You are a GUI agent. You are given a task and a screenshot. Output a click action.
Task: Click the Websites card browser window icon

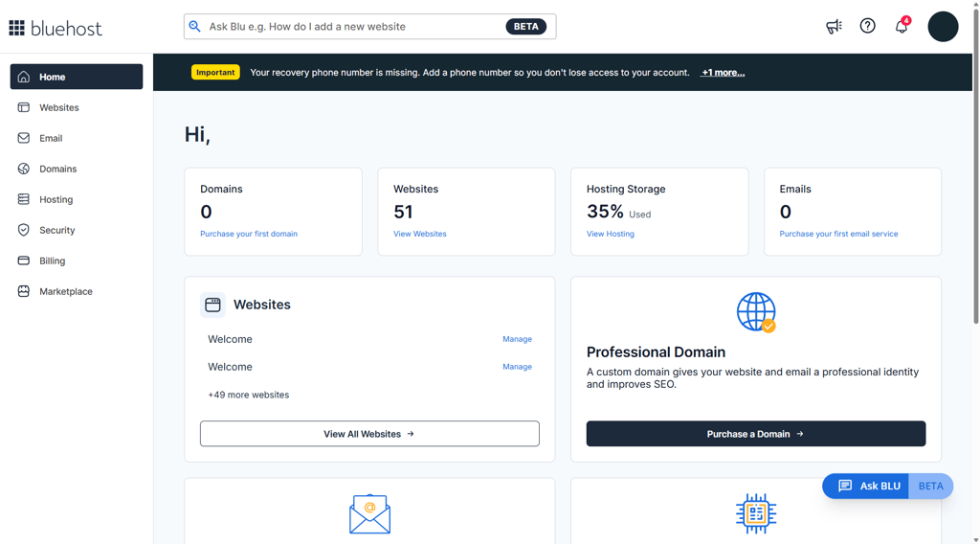tap(212, 305)
